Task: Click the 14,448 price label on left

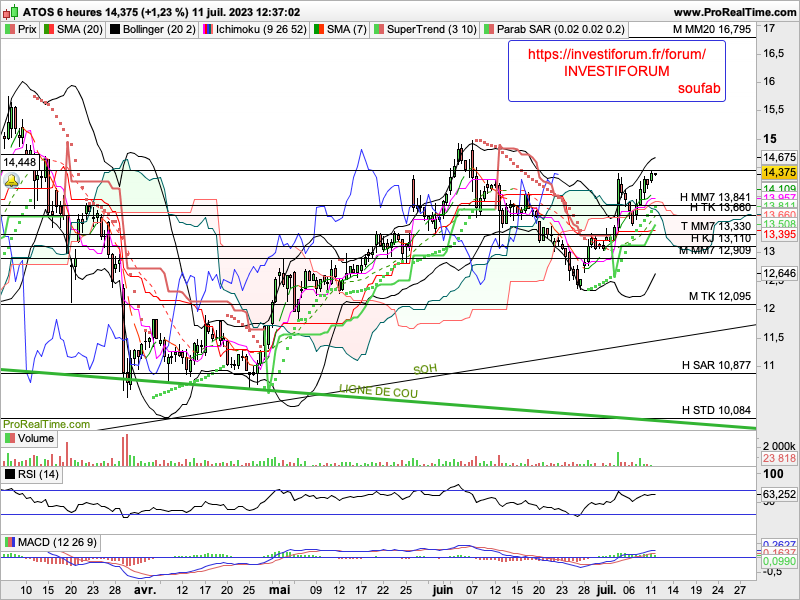Action: pyautogui.click(x=20, y=161)
